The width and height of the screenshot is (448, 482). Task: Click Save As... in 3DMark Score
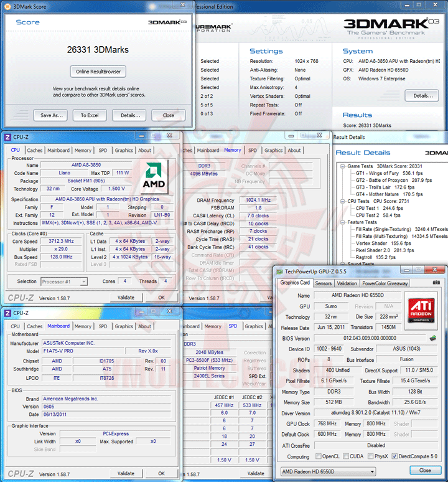pos(52,115)
